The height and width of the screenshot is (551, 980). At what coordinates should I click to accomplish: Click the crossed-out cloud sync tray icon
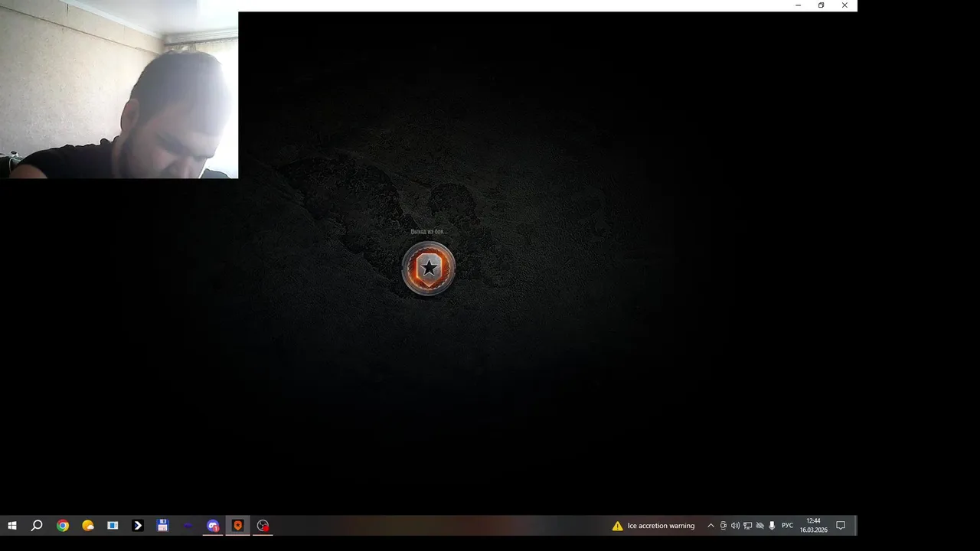[759, 526]
